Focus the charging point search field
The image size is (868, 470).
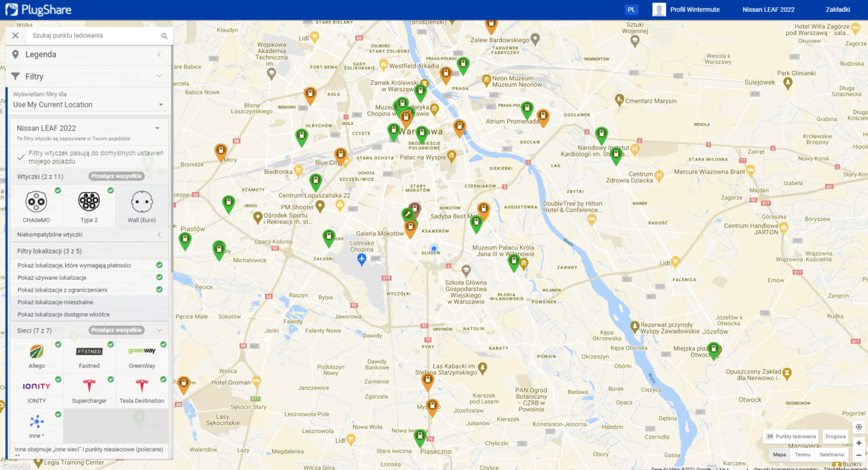[x=92, y=36]
